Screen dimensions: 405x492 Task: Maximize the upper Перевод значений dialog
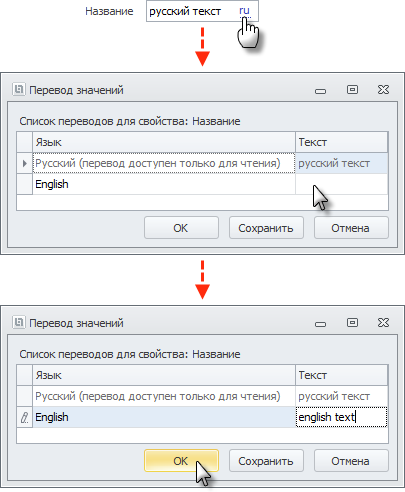point(352,89)
